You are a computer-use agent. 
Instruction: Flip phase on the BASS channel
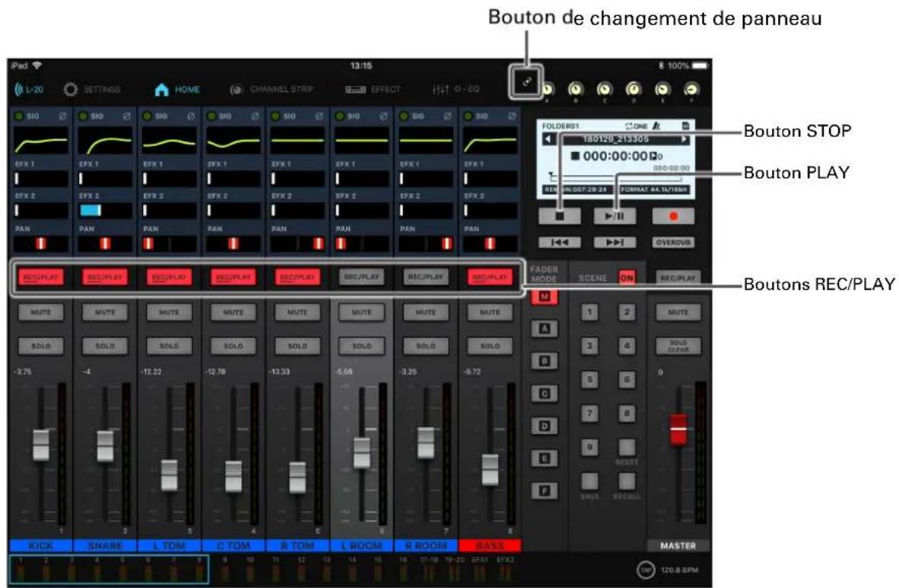coord(511,116)
